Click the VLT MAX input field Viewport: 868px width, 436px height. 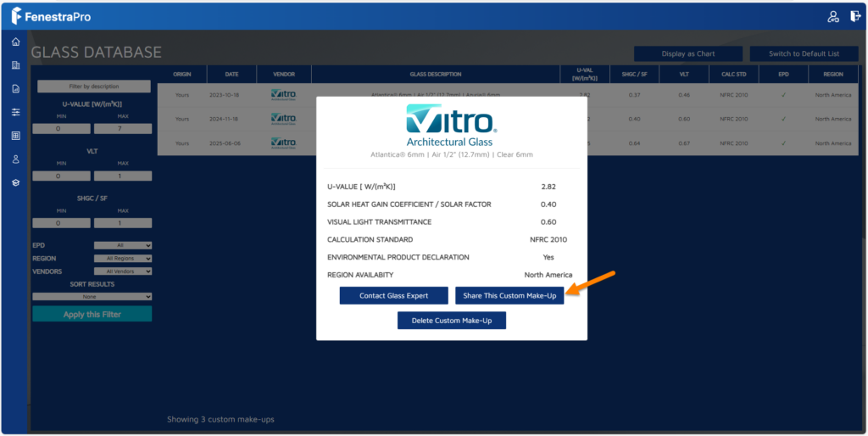pyautogui.click(x=123, y=176)
